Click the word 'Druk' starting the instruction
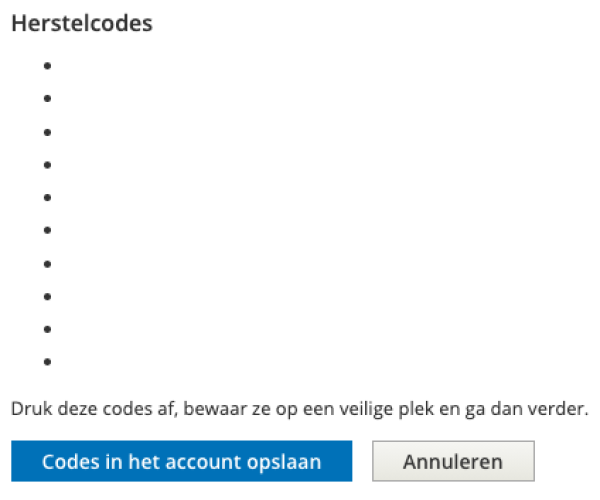 (28, 409)
